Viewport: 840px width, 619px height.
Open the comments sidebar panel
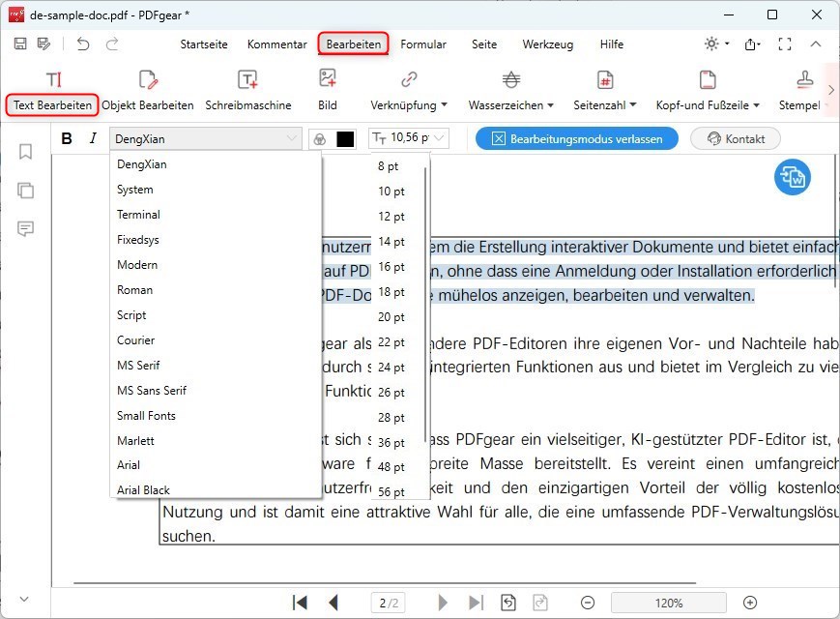pyautogui.click(x=25, y=229)
